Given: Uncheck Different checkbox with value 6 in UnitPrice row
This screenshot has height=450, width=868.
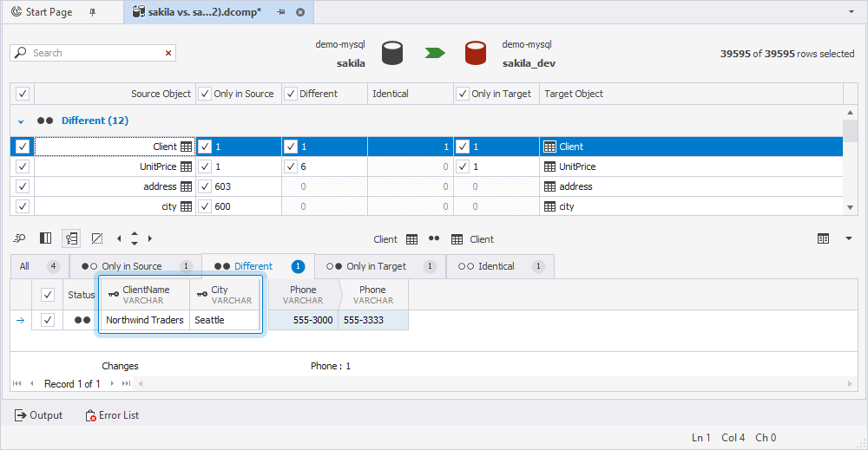Looking at the screenshot, I should click(x=291, y=166).
